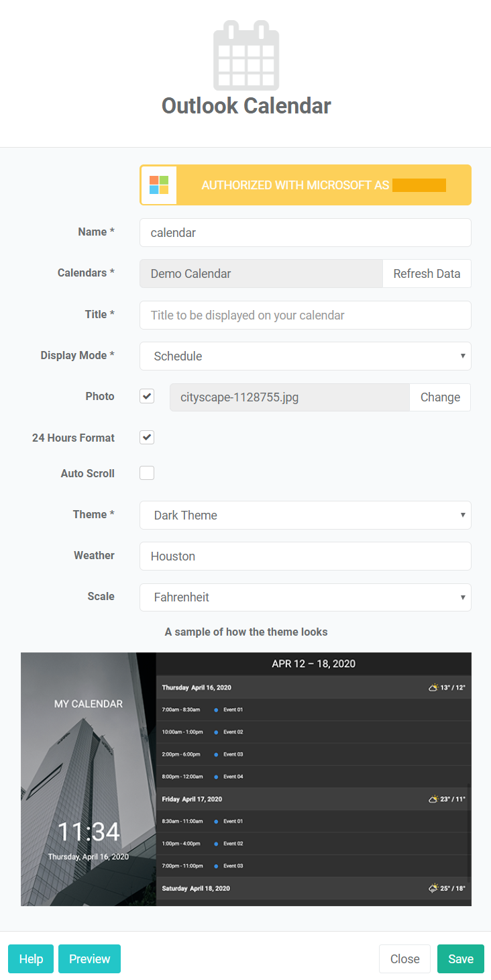This screenshot has width=491, height=980.
Task: Uncheck the 24 Hours Format checkbox
Action: (147, 438)
